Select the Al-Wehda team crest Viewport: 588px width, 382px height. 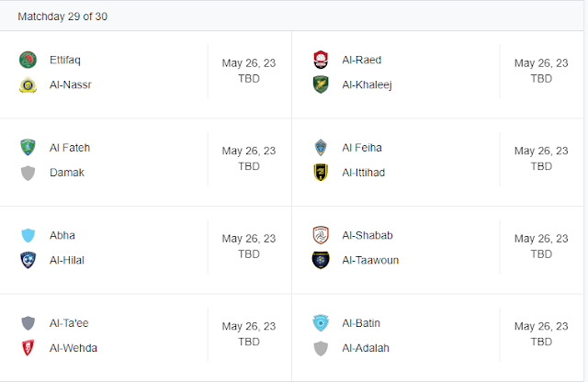pyautogui.click(x=28, y=348)
